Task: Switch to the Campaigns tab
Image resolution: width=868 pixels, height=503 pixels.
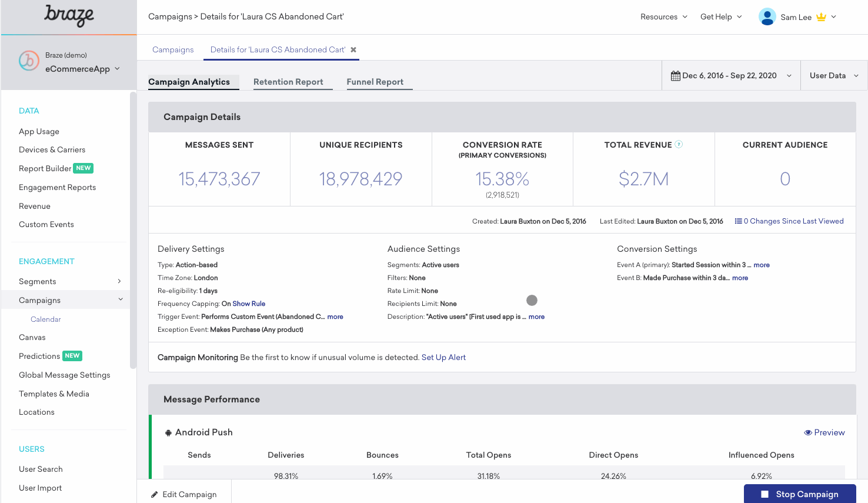Action: coord(173,49)
